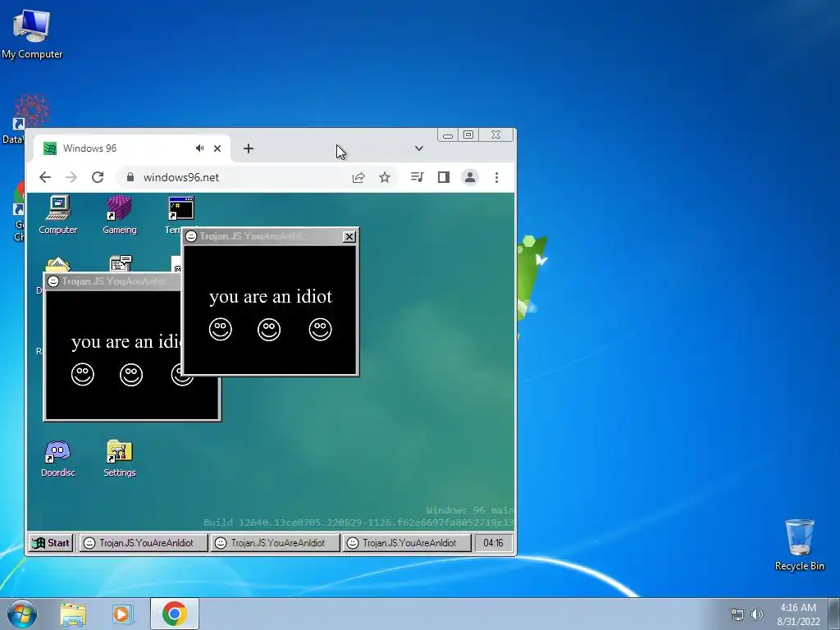Viewport: 840px width, 630px height.
Task: Open the Settings icon in Windows 96
Action: point(119,459)
